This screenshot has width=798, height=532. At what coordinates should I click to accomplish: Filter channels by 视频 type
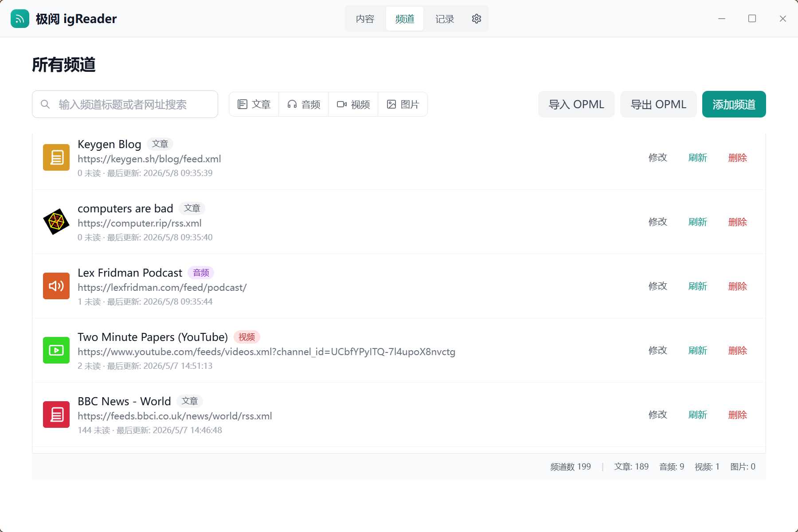coord(353,104)
